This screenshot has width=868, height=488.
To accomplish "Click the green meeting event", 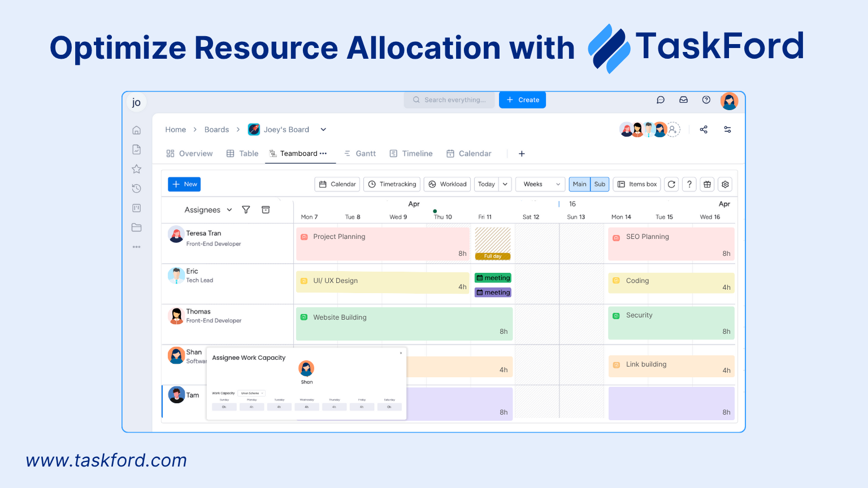I will pos(493,278).
